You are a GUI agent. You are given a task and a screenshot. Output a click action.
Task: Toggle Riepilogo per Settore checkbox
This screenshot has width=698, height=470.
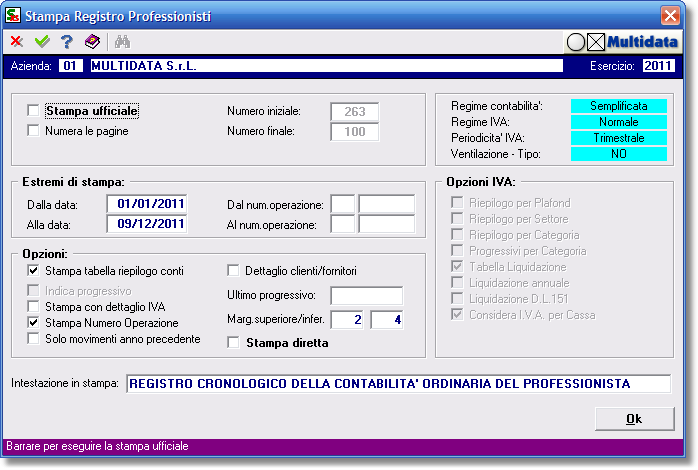[457, 219]
